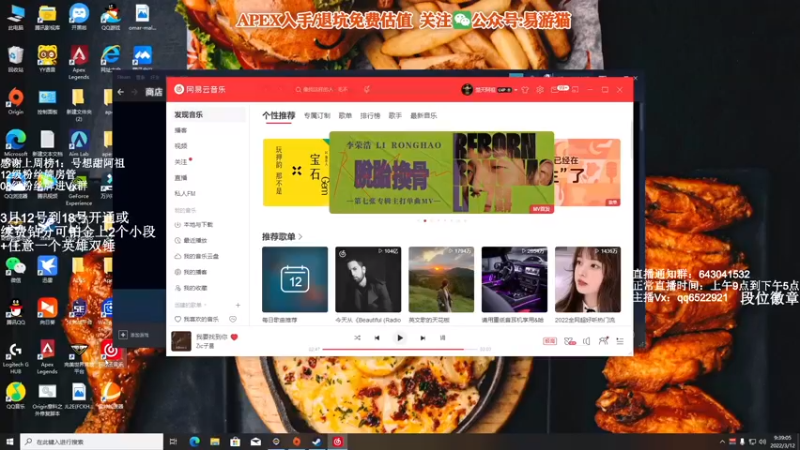Open the car interior playlist cover

coord(514,280)
